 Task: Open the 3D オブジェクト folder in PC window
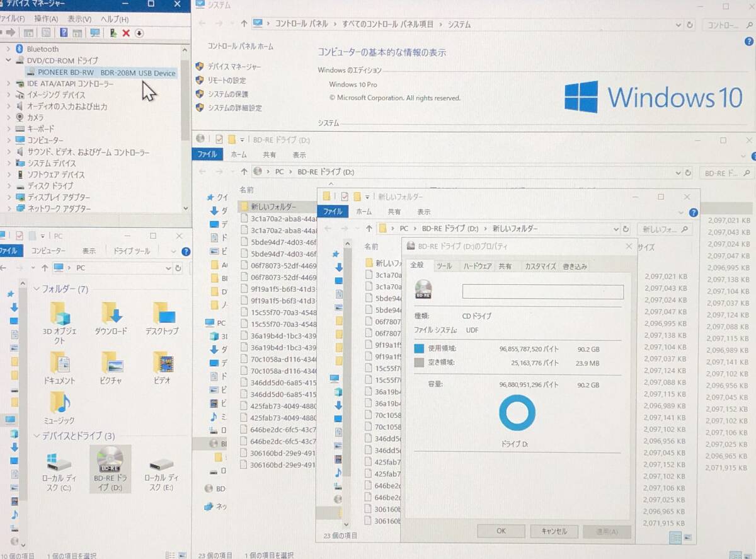pyautogui.click(x=60, y=321)
